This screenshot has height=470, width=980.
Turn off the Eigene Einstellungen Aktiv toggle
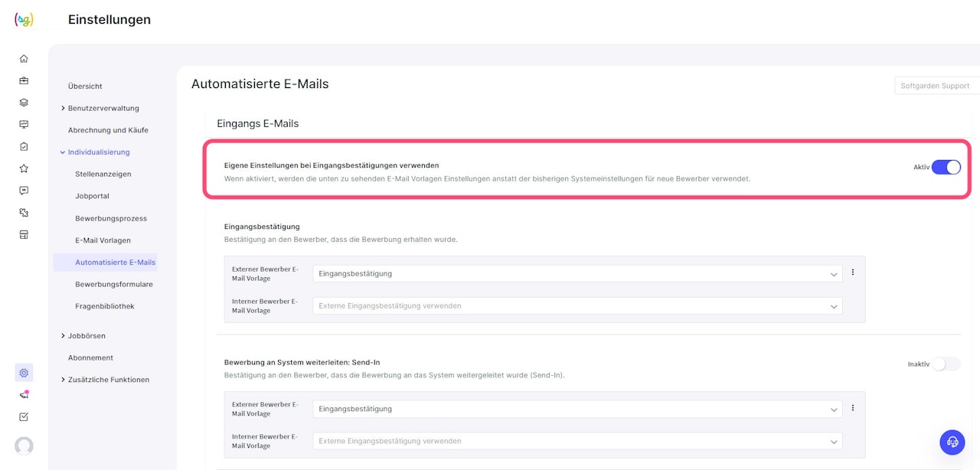tap(946, 167)
